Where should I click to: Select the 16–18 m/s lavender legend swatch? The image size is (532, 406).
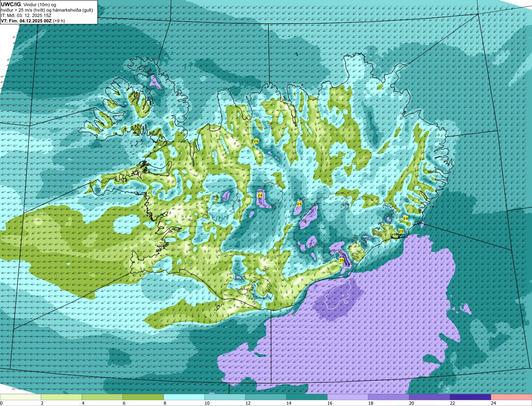[x=348, y=397]
